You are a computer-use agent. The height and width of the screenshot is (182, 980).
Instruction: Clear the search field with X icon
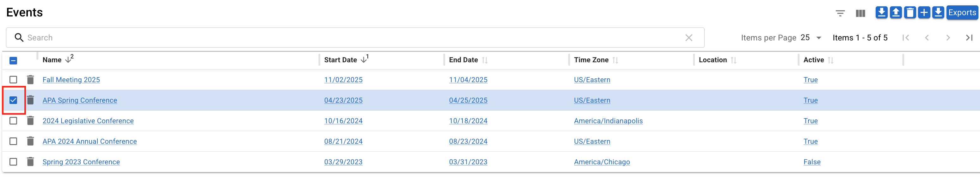coord(689,38)
